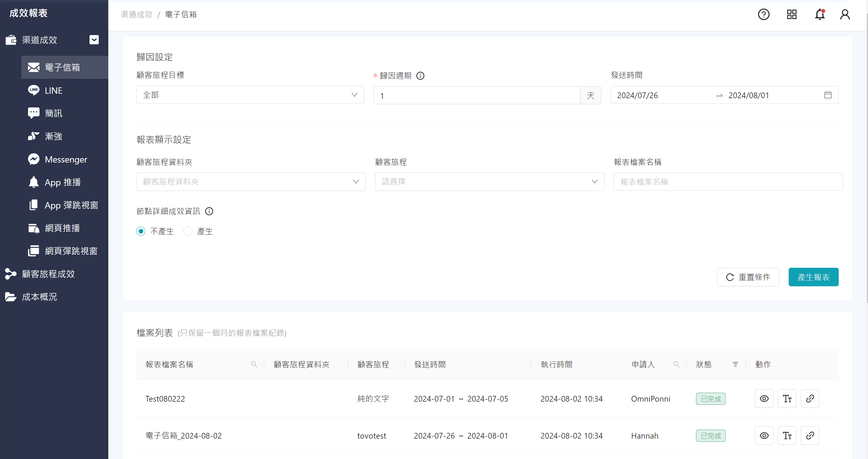Viewport: 868px width, 459px height.
Task: Click the 產生報表 button
Action: pos(813,277)
